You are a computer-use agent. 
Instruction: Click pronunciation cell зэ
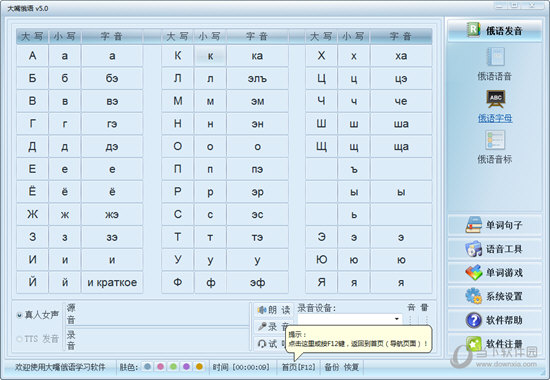tap(112, 237)
